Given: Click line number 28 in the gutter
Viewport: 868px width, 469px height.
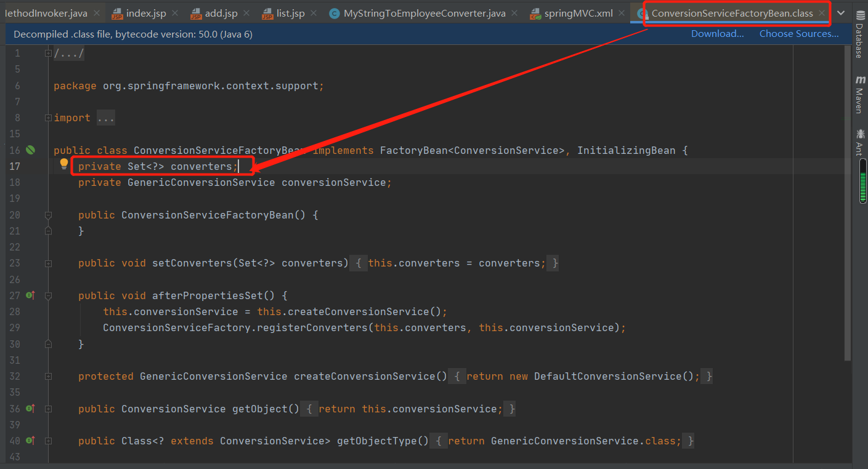Looking at the screenshot, I should 14,311.
